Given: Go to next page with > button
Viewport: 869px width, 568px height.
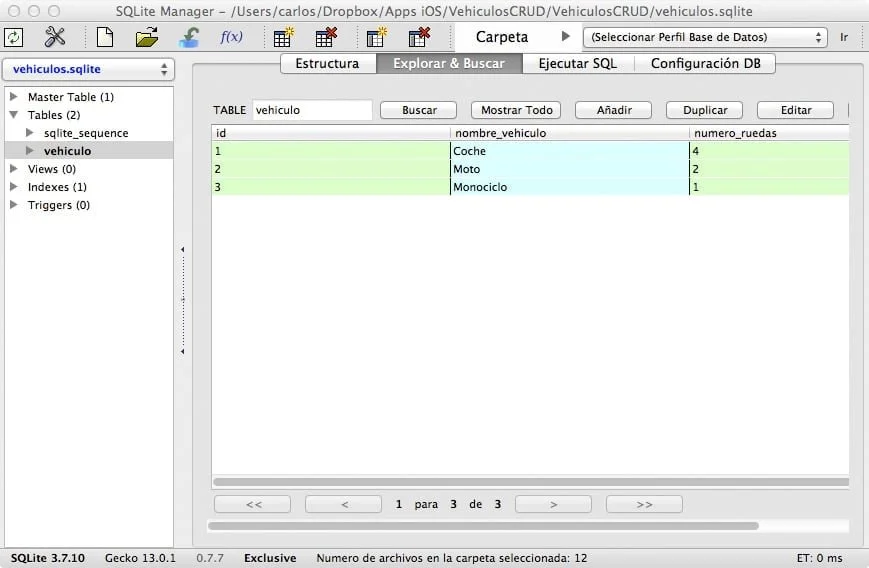Looking at the screenshot, I should pos(553,504).
